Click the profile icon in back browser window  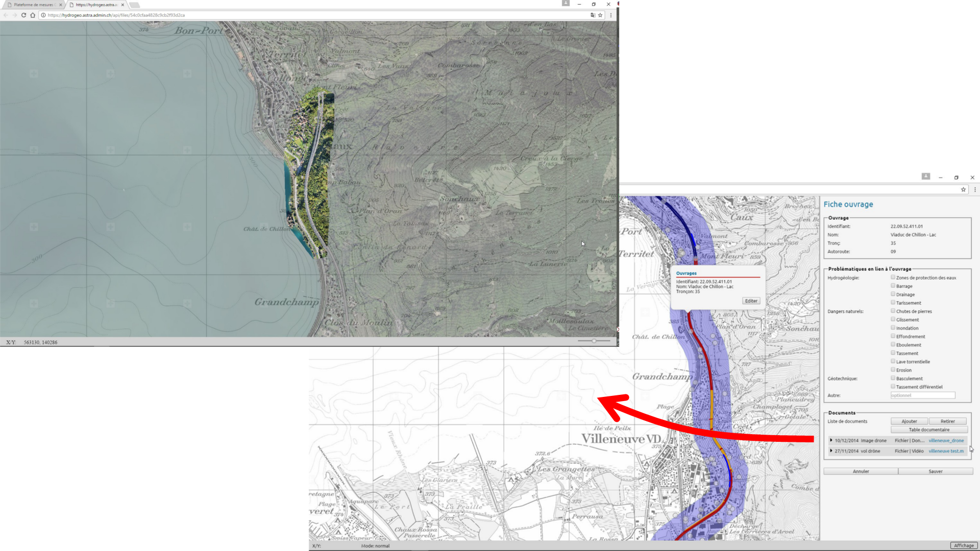pyautogui.click(x=926, y=176)
